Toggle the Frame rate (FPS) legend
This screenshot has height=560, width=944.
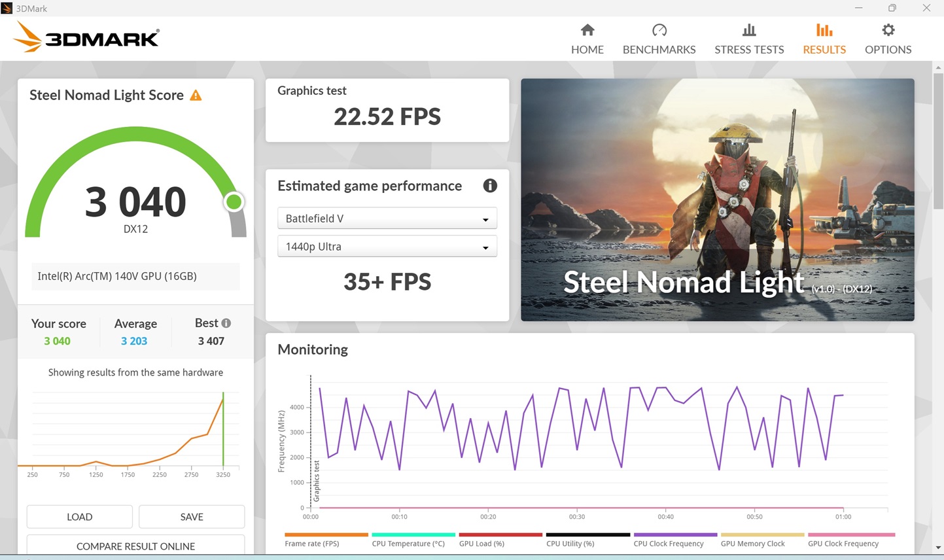312,543
